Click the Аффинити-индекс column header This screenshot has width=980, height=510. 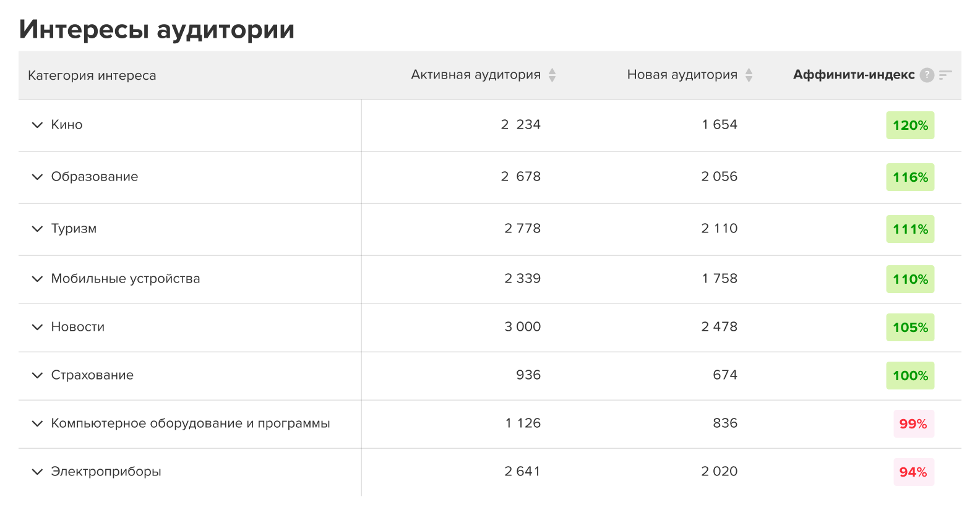pos(854,75)
